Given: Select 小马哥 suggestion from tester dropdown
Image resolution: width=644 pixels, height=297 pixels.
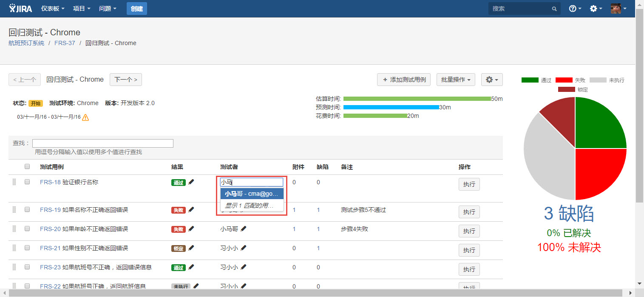Looking at the screenshot, I should coord(252,194).
